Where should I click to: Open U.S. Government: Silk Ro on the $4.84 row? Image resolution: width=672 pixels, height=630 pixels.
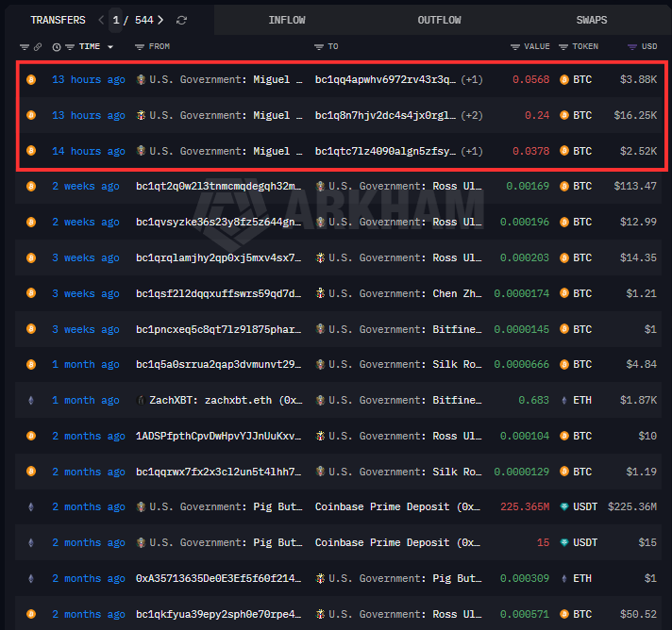399,364
